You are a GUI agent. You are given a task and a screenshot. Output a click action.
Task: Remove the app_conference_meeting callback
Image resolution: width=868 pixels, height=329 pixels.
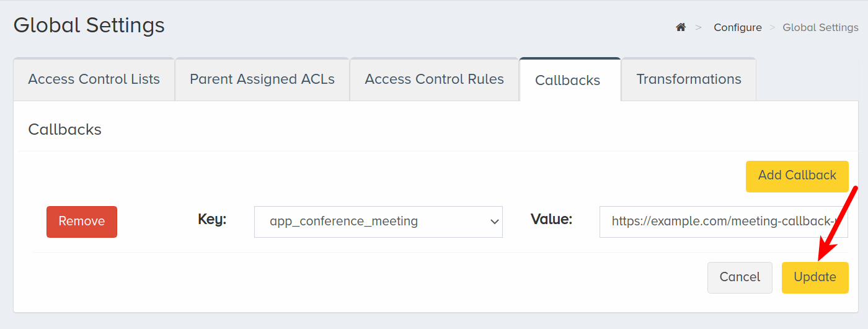click(x=82, y=222)
